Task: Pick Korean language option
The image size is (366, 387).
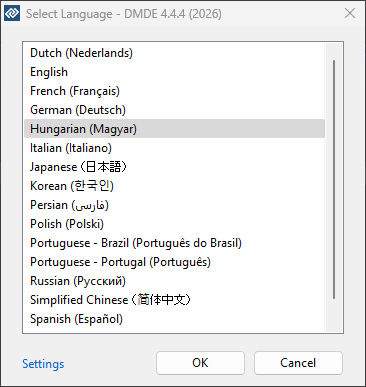Action: pyautogui.click(x=174, y=186)
